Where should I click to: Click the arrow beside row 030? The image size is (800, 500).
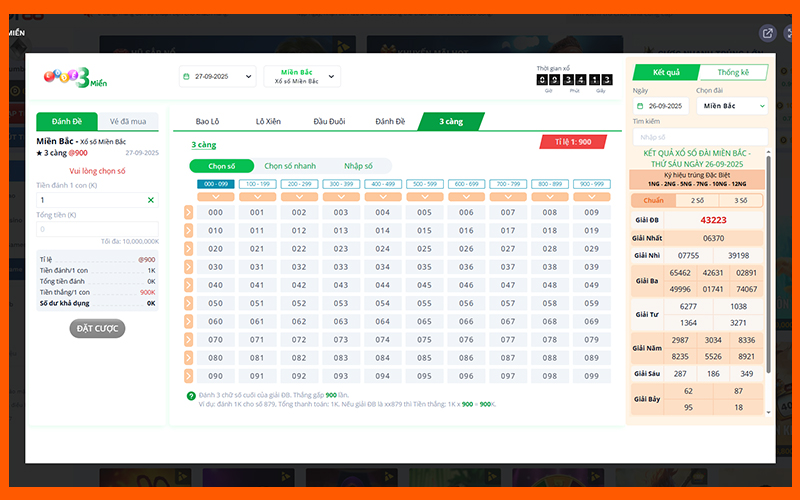click(188, 267)
